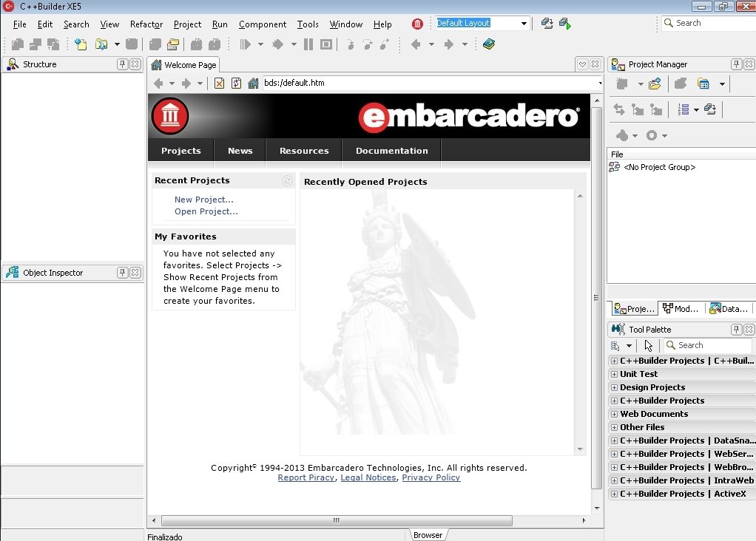Image resolution: width=756 pixels, height=541 pixels.
Task: Click the Home icon beside the address field
Action: pyautogui.click(x=253, y=84)
